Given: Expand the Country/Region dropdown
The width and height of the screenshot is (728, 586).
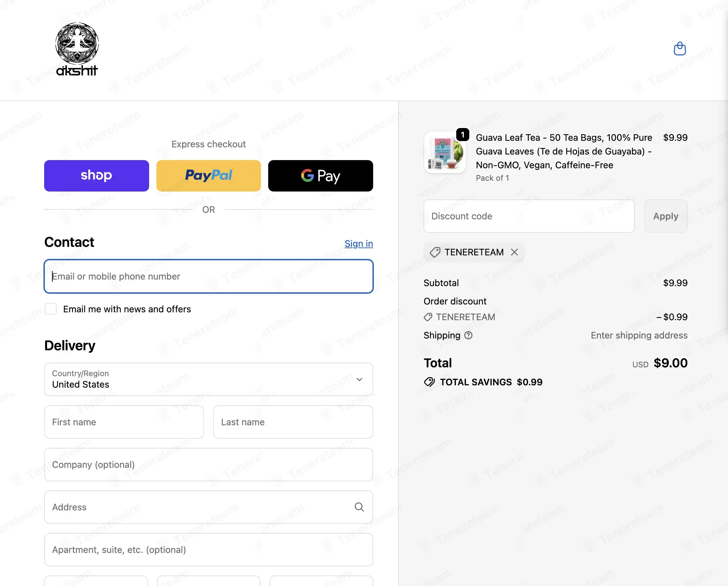Looking at the screenshot, I should pyautogui.click(x=209, y=379).
